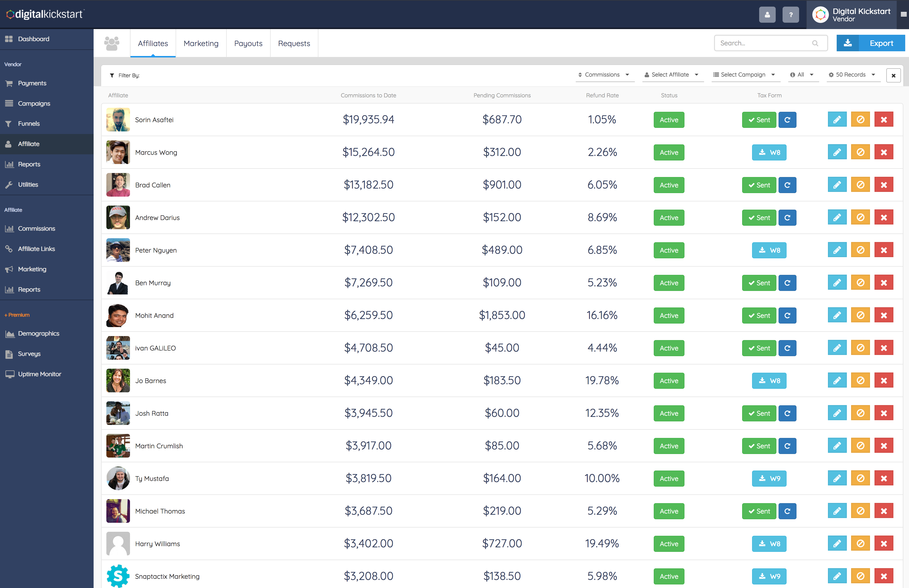Click the orange block icon for Marcus Wong

coord(860,152)
